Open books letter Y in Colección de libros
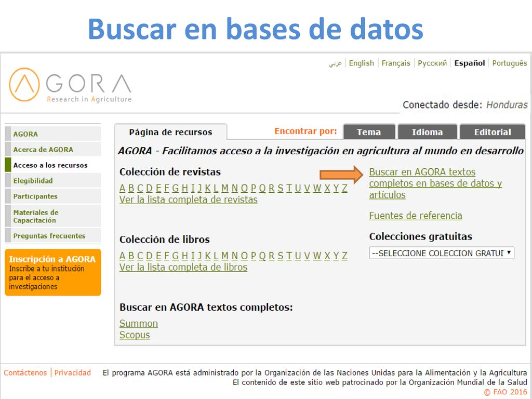 pyautogui.click(x=336, y=256)
